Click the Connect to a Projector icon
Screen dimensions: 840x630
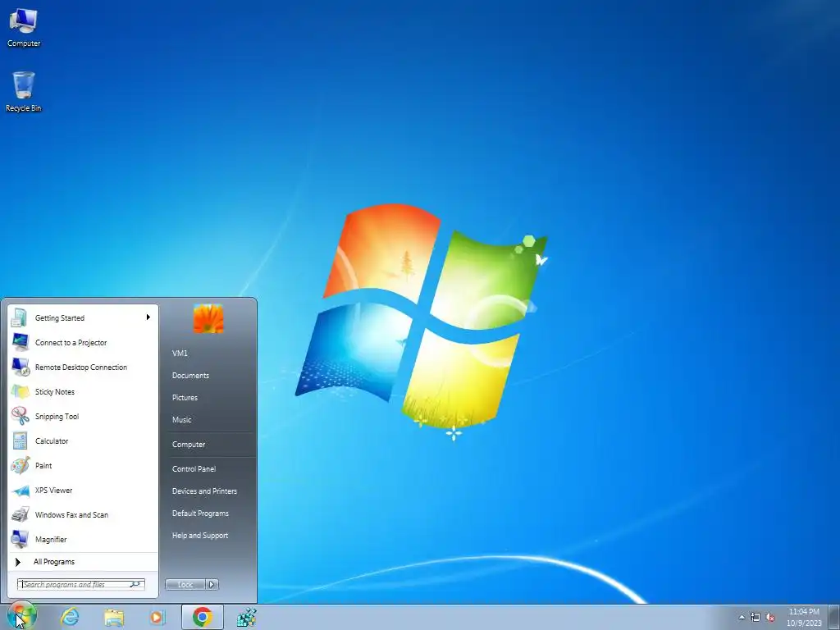(x=21, y=342)
